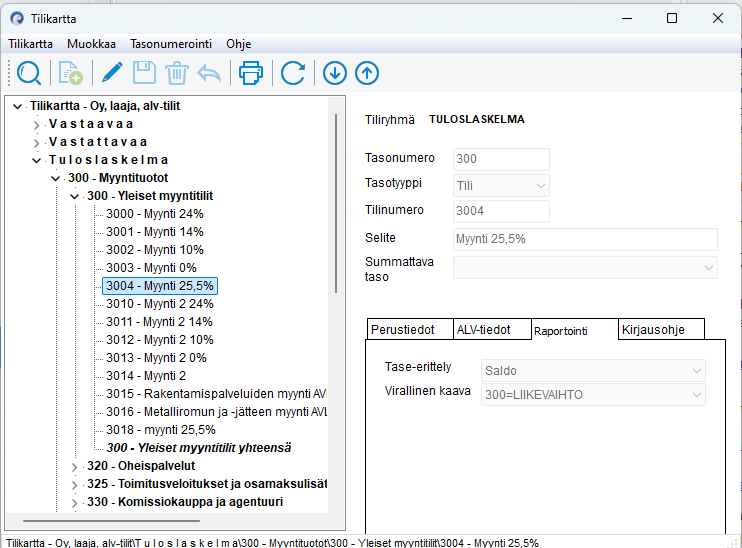Click the Tasonumero field
The height and width of the screenshot is (548, 742).
501,159
